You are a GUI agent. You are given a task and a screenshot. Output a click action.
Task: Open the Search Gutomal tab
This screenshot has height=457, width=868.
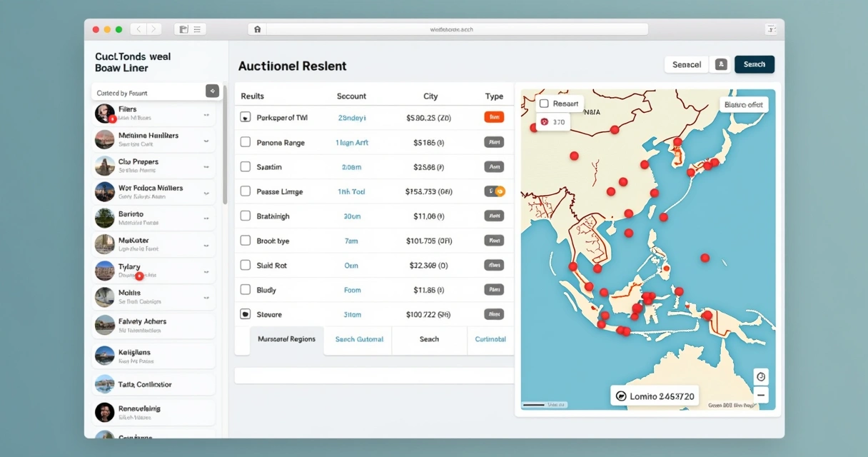point(359,340)
